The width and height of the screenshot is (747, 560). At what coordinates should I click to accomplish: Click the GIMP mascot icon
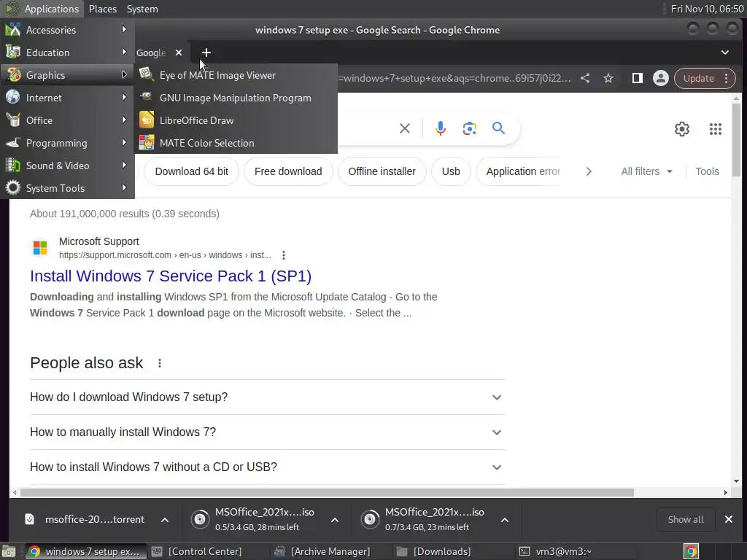[x=146, y=97]
